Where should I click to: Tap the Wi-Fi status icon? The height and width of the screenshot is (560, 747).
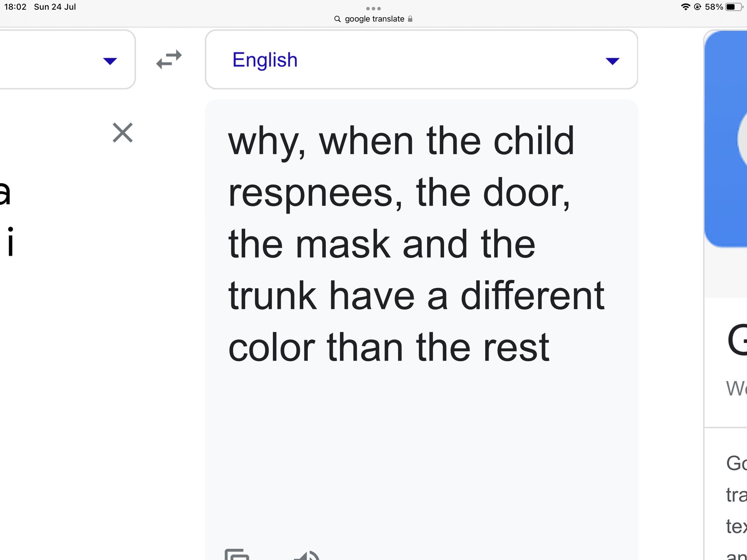[x=685, y=7]
